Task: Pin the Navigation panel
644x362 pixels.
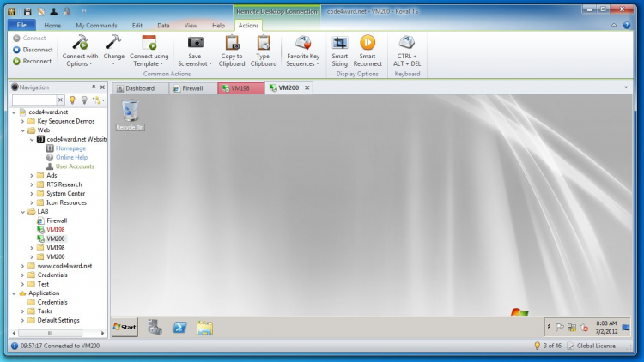Action: click(94, 87)
